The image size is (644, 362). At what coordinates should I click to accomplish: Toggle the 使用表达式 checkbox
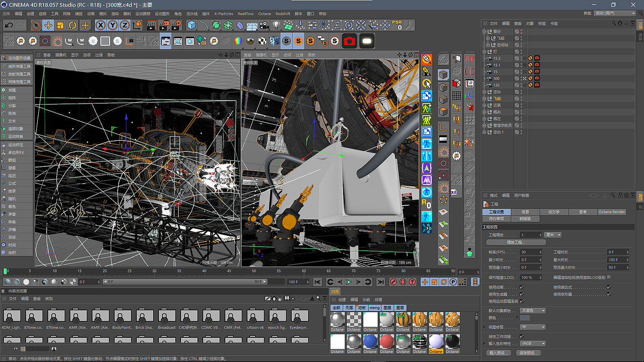[x=609, y=287]
